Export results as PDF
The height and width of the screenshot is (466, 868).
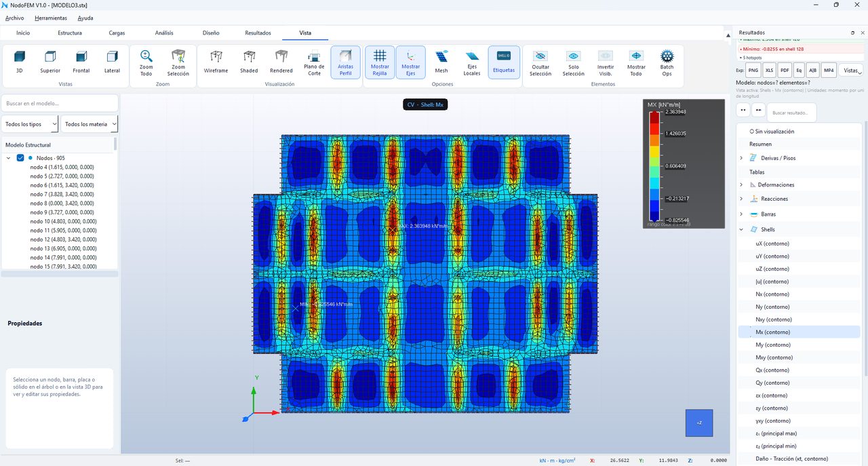tap(785, 70)
